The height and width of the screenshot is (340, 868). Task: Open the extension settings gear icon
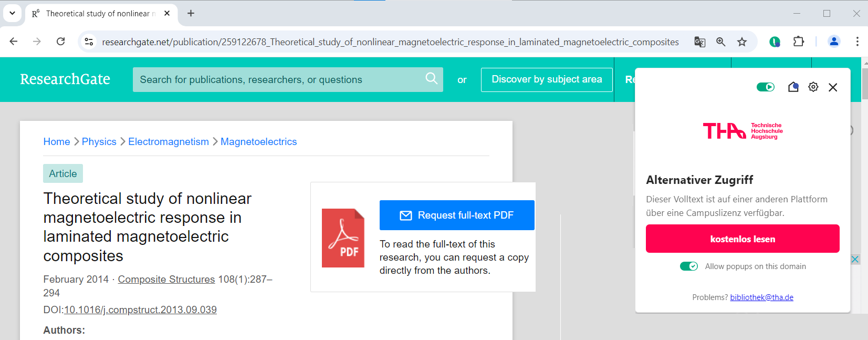813,87
